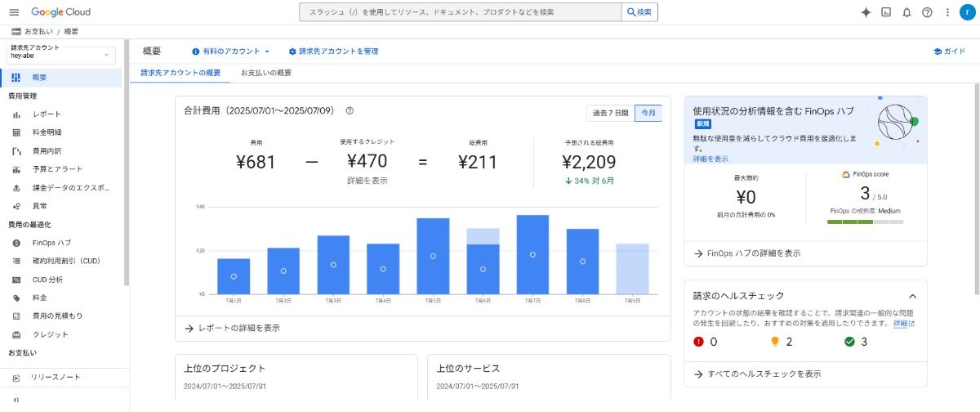The width and height of the screenshot is (980, 412).
Task: Click the Gemini sparkle icon in header
Action: pos(866,12)
